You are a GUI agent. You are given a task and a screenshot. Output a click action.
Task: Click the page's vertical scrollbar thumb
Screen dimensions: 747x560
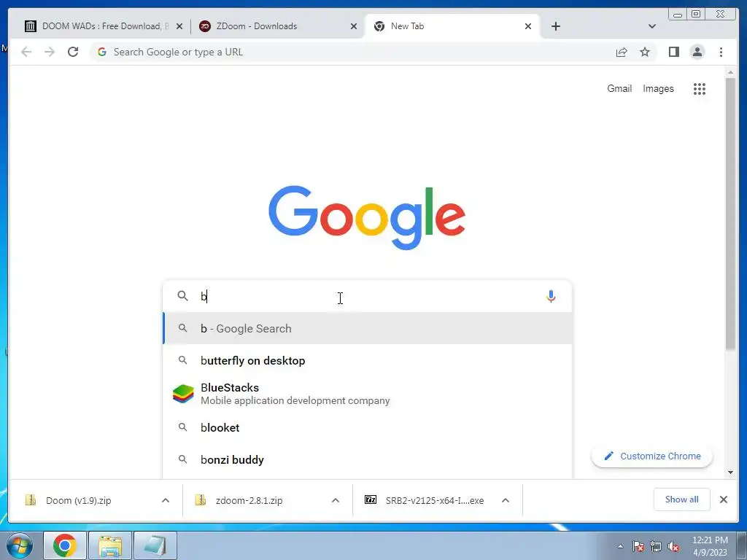point(730,214)
